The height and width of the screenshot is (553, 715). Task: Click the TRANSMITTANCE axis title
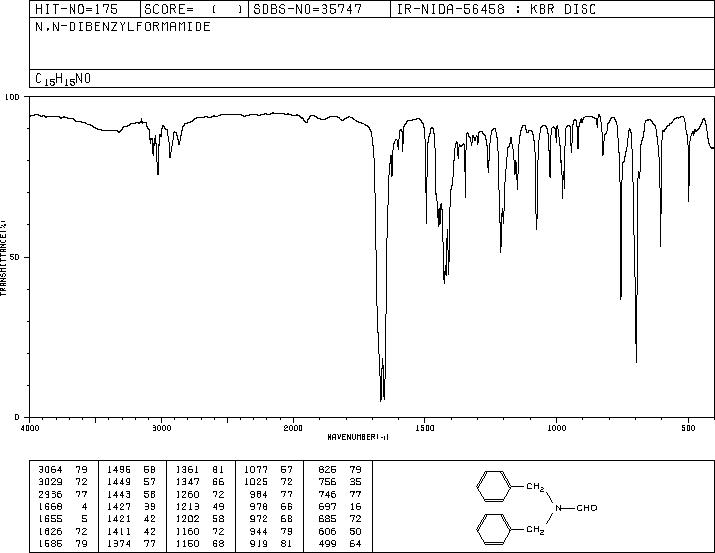coord(3,258)
